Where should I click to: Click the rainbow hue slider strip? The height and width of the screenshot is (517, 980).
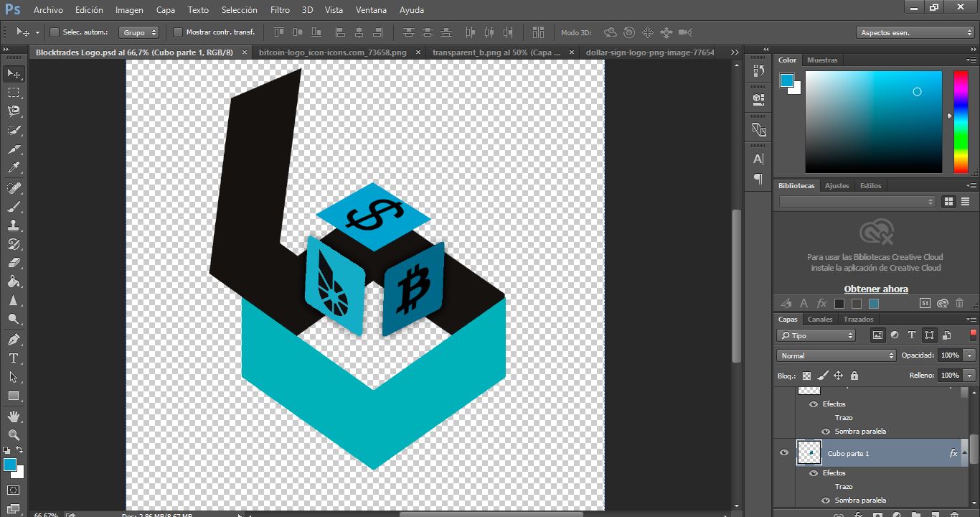click(x=961, y=121)
